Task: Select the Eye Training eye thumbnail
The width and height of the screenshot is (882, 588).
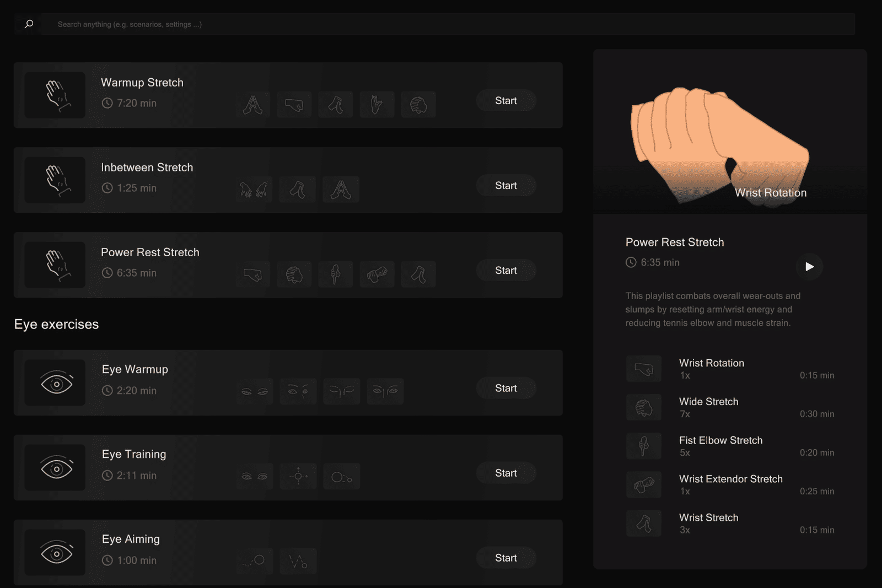Action: (55, 468)
